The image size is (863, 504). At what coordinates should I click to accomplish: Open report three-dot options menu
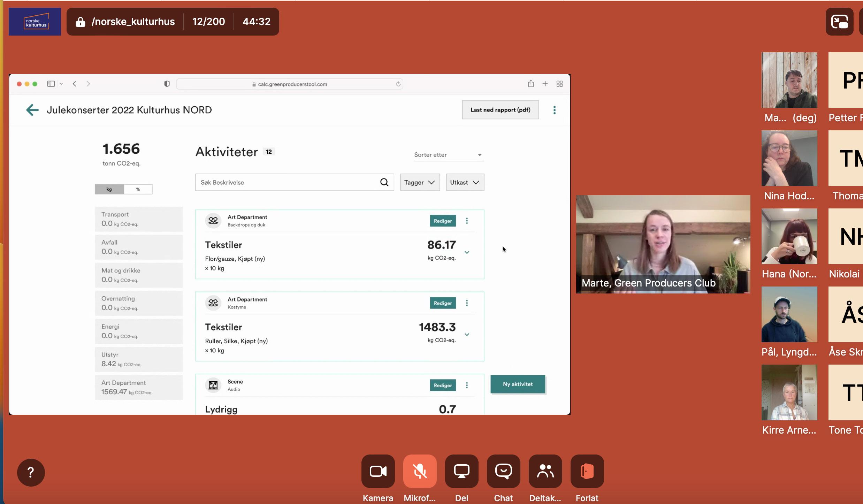(554, 110)
